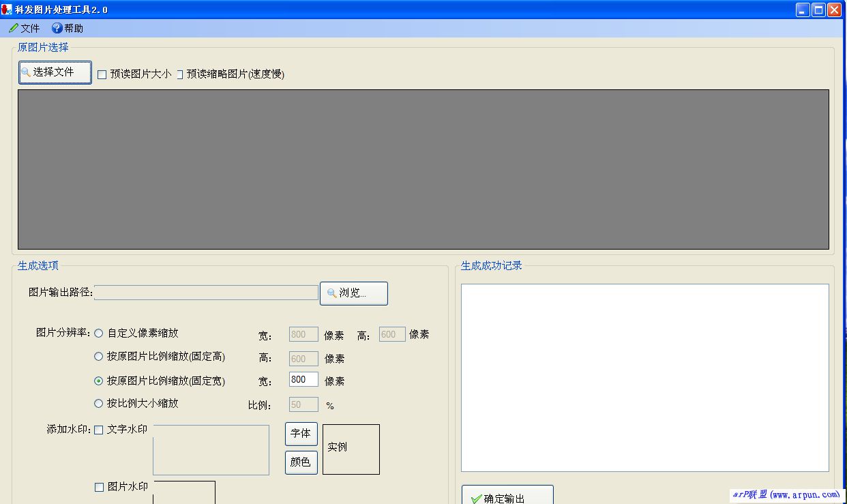Select the 按原图片比例缩放(固定高) option
Viewport: 847px width, 504px height.
[98, 357]
